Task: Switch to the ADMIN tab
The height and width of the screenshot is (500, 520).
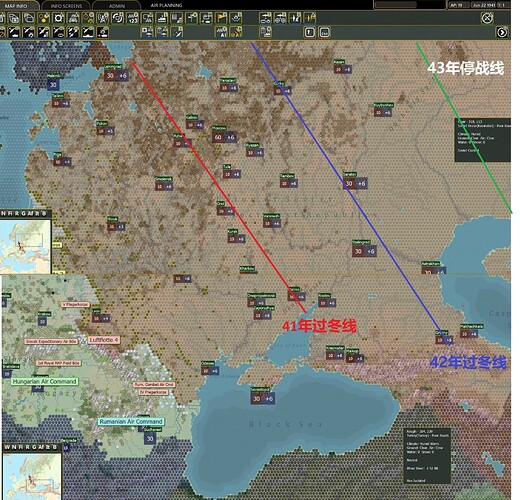Action: (117, 6)
